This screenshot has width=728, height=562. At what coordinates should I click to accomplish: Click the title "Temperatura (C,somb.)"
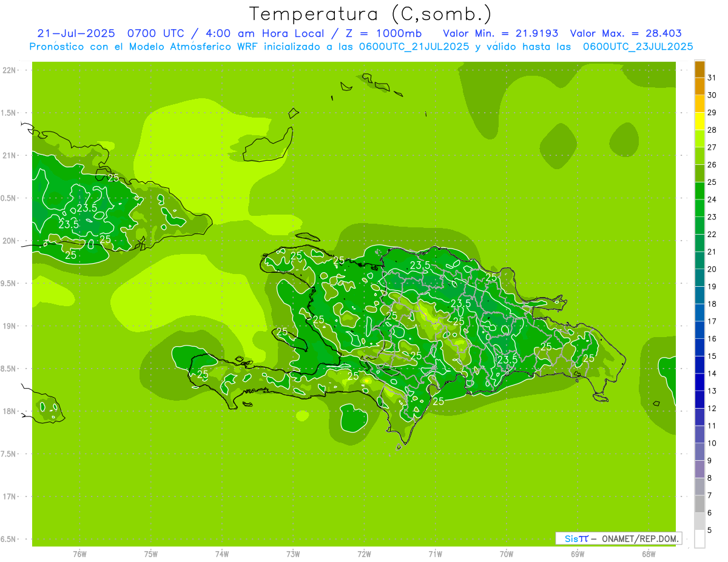(x=370, y=14)
